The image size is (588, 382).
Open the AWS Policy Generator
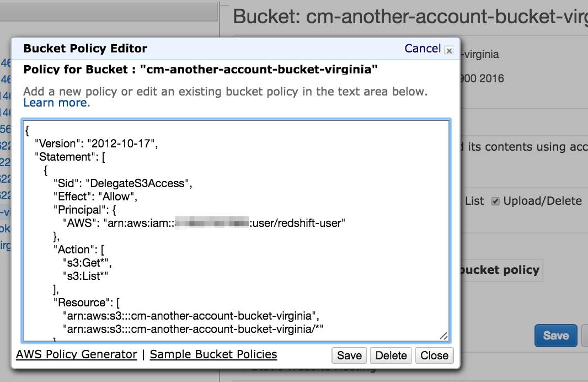click(x=76, y=354)
